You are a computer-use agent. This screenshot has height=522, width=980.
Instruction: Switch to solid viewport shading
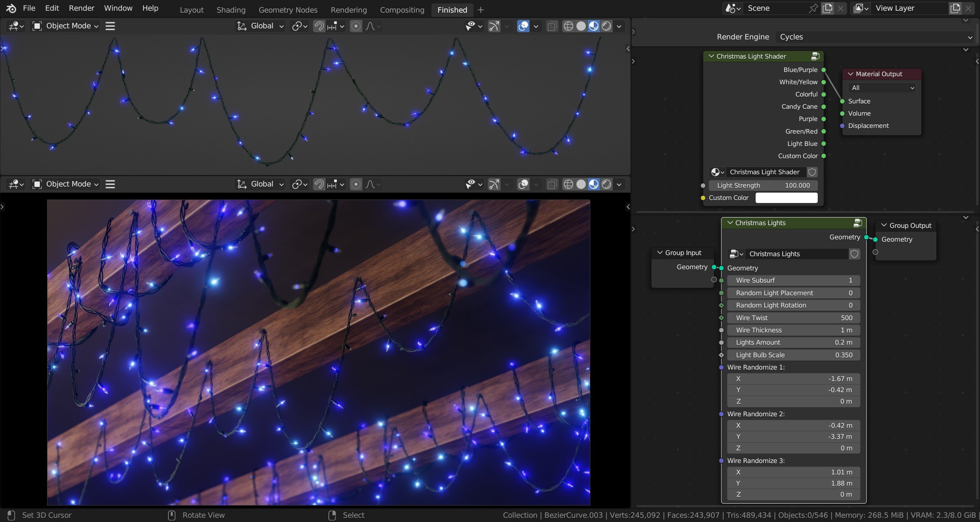[x=580, y=26]
